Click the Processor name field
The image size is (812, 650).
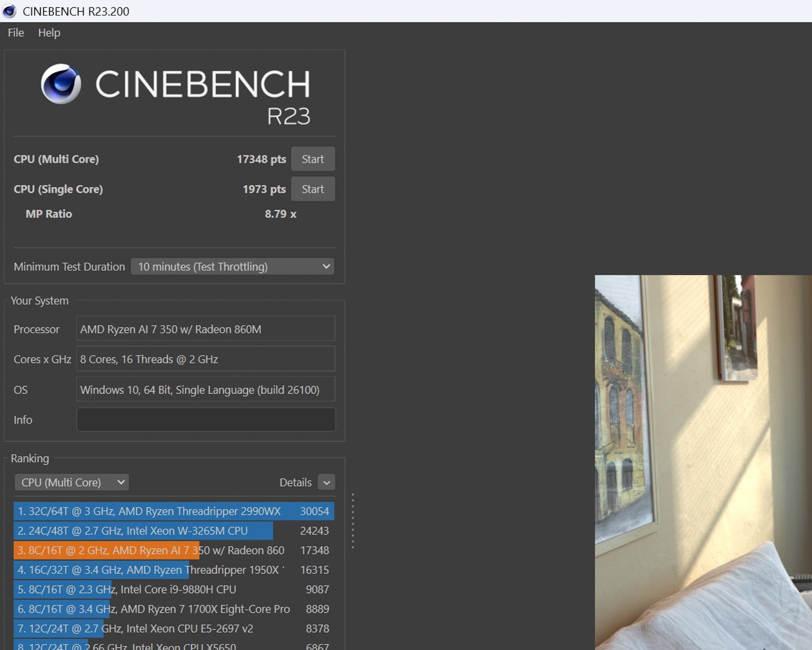click(206, 329)
